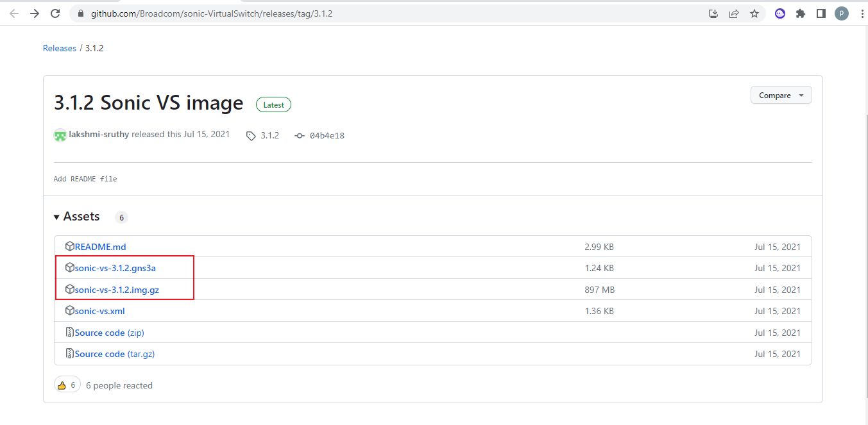Click the 3.1.2 breadcrumb item
The height and width of the screenshot is (425, 868).
[94, 47]
